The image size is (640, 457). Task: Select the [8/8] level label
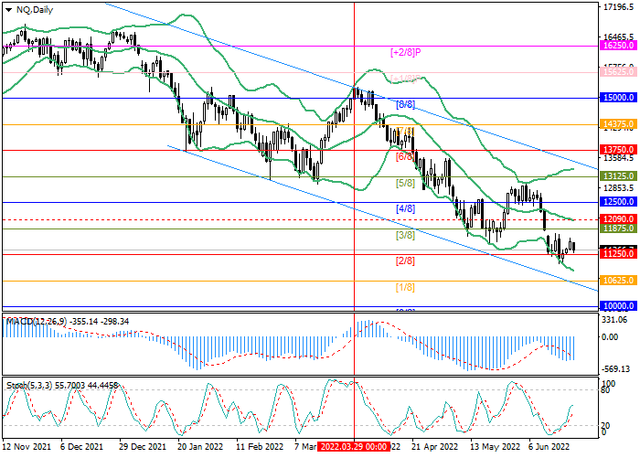point(405,104)
